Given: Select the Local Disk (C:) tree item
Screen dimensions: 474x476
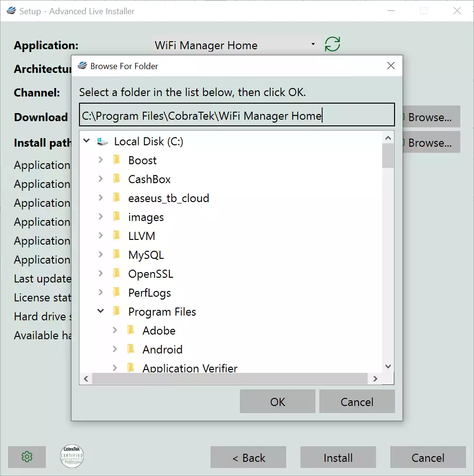Looking at the screenshot, I should click(149, 141).
